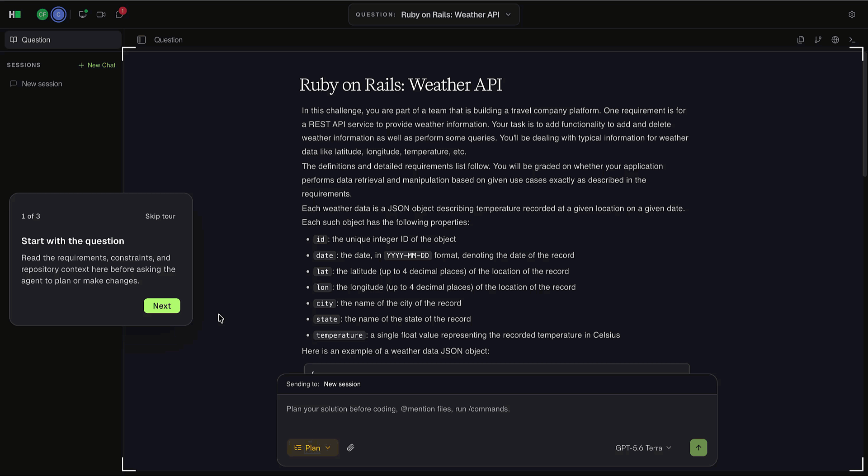
Task: Open chat notifications with red badge
Action: pyautogui.click(x=120, y=14)
